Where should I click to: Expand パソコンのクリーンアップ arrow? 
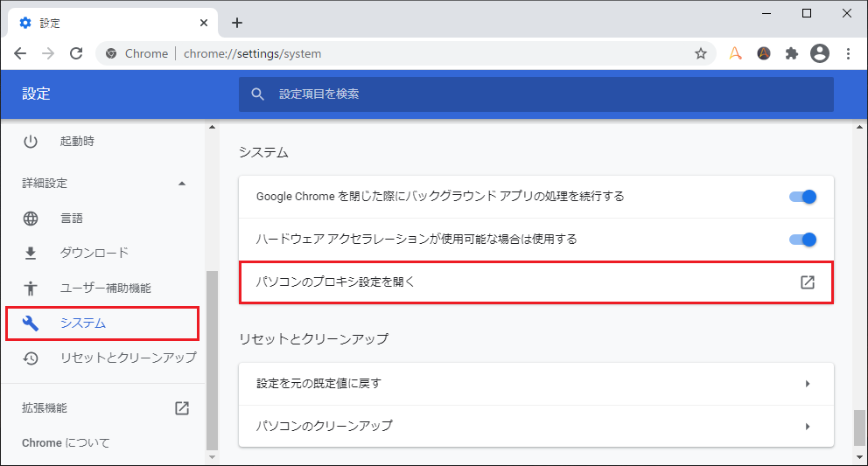click(808, 426)
